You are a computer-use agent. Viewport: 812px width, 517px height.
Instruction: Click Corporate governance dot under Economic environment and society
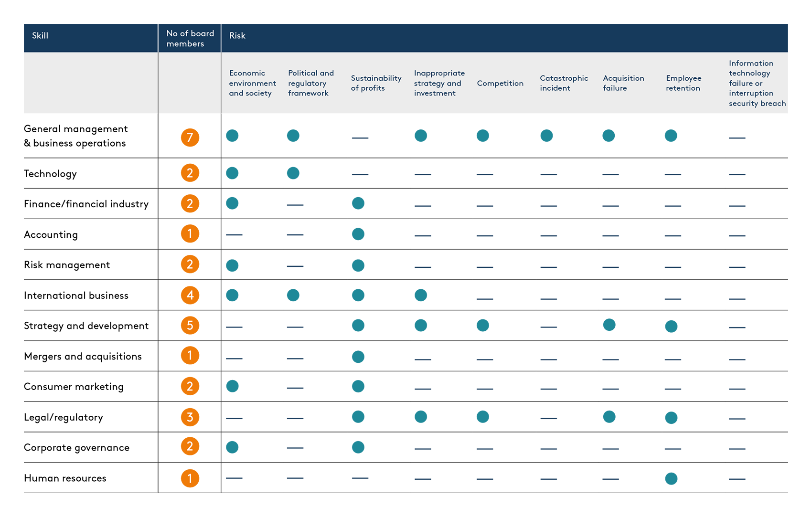[x=232, y=447]
